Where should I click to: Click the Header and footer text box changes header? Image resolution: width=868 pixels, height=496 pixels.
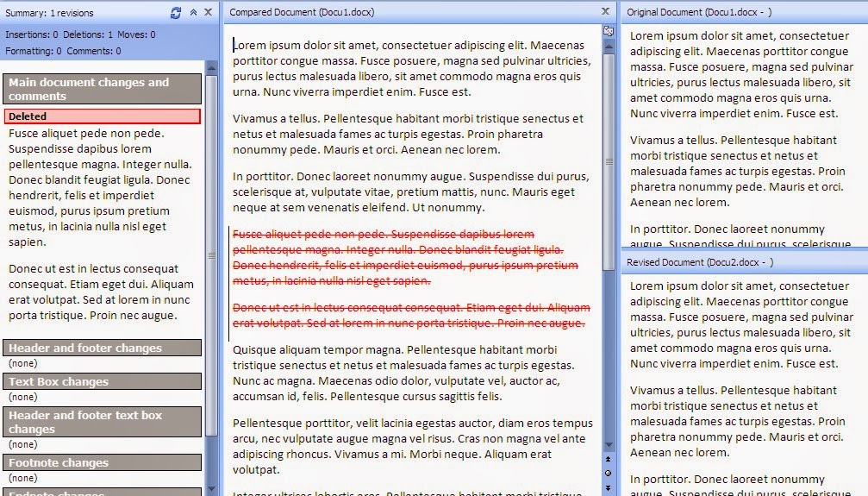(103, 422)
